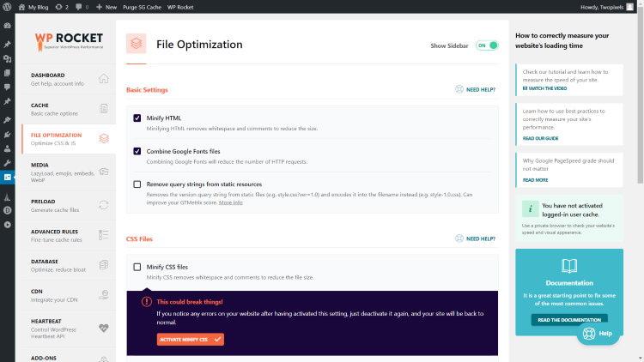Check the Minify CSS files box
The width and height of the screenshot is (644, 362).
pos(137,267)
